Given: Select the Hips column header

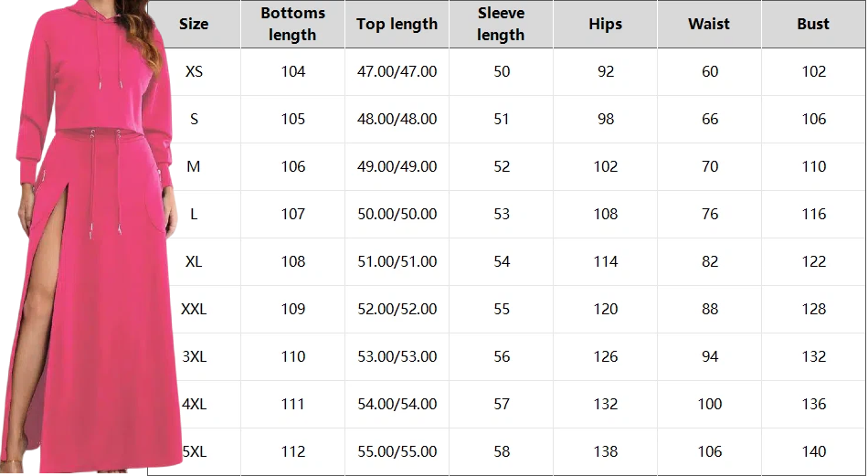Looking at the screenshot, I should pos(605,24).
